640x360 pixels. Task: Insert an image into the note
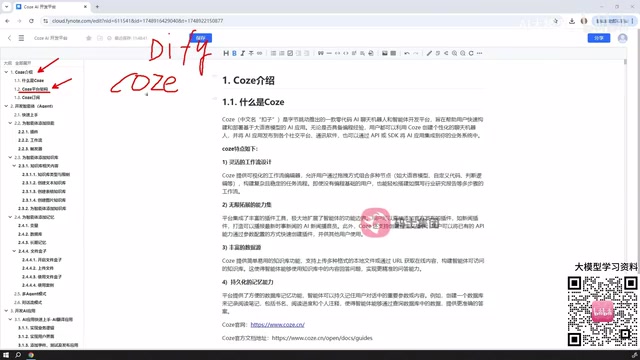[x=384, y=53]
